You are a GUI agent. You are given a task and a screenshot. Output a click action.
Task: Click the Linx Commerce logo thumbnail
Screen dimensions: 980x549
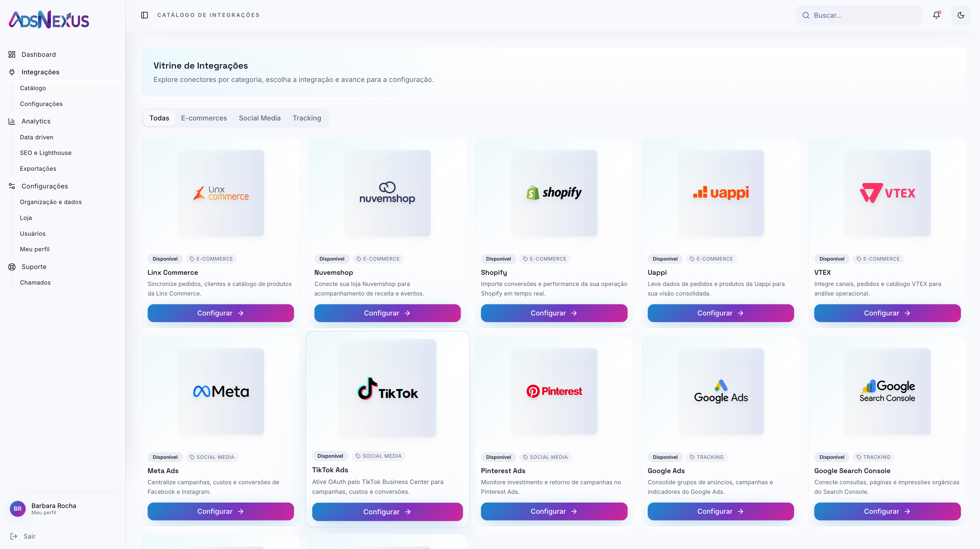[221, 193]
